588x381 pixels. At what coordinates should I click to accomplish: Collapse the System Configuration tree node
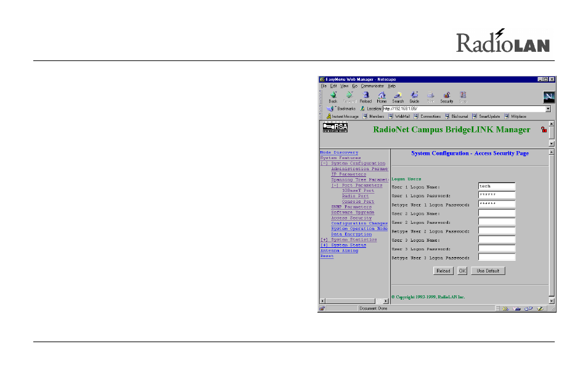(x=324, y=163)
